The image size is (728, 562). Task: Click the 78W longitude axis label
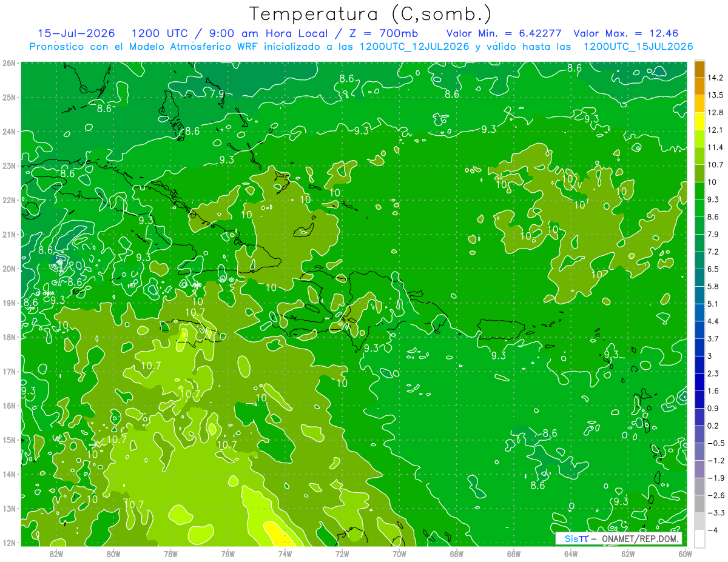[x=170, y=554]
